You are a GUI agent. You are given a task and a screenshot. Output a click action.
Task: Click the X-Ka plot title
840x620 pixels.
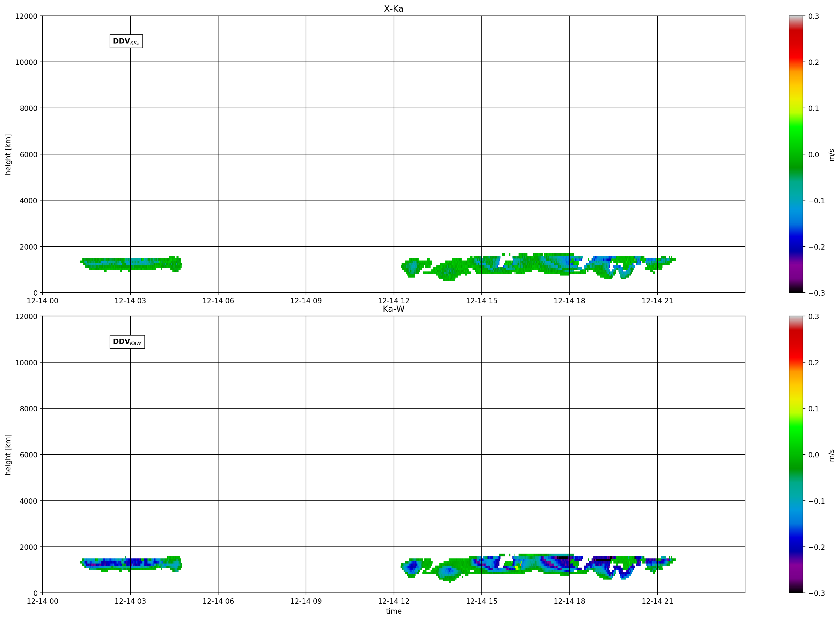[393, 9]
